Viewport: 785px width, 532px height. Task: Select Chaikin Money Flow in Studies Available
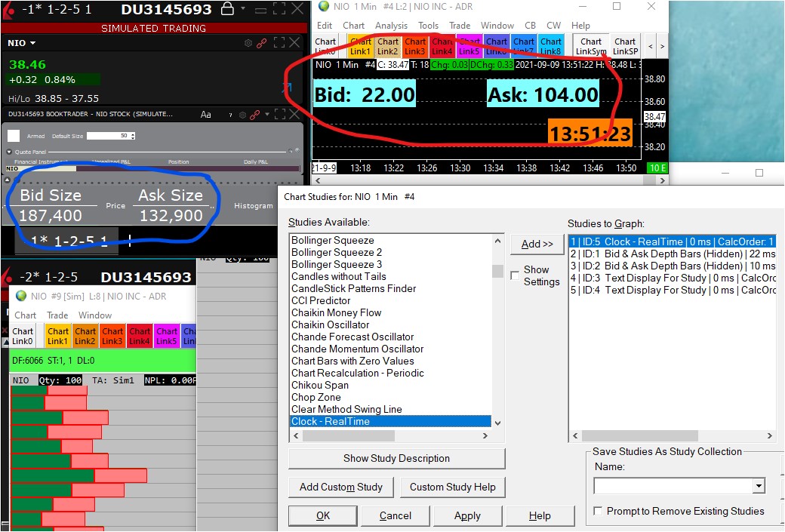(x=390, y=313)
